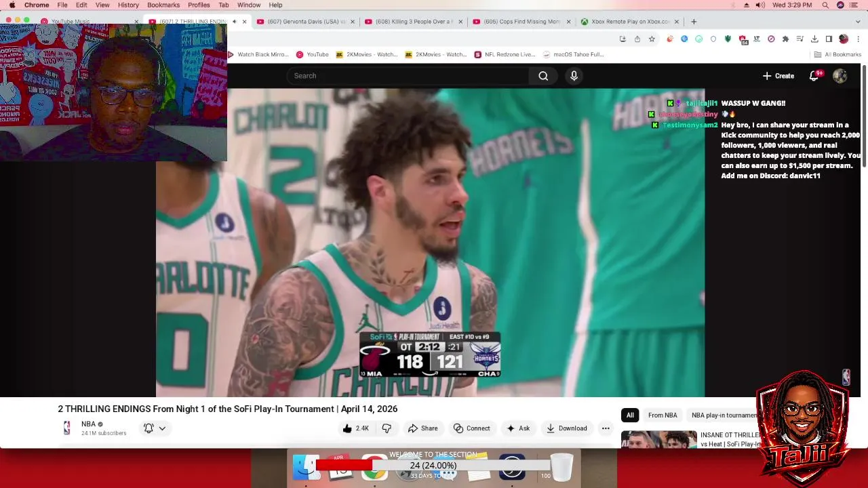Open the Bookmarks menu

point(163,5)
